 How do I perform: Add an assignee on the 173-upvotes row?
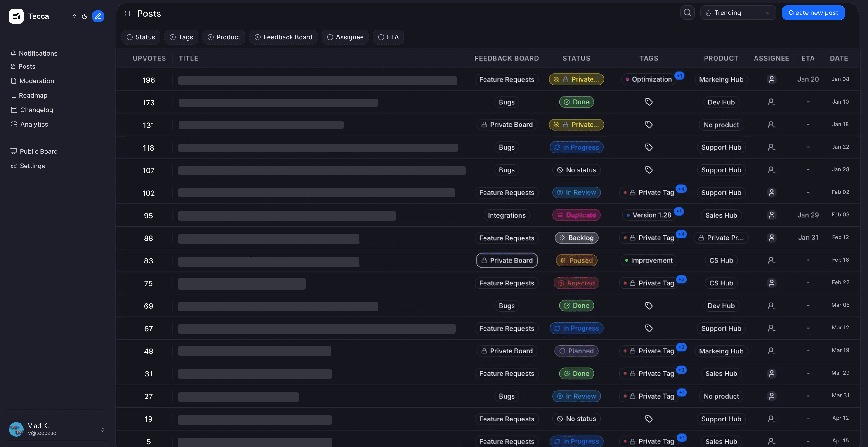point(772,102)
